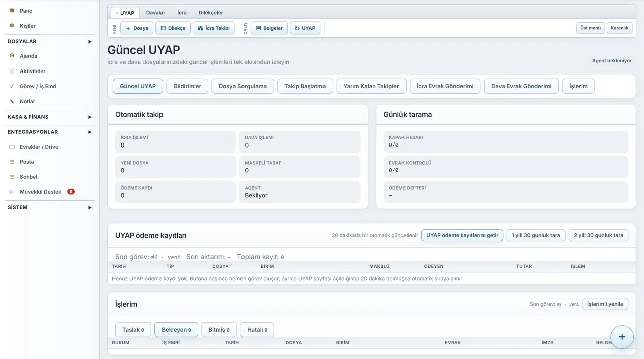Click the AGENT Bekliyor status card
The image size is (644, 359).
(300, 192)
